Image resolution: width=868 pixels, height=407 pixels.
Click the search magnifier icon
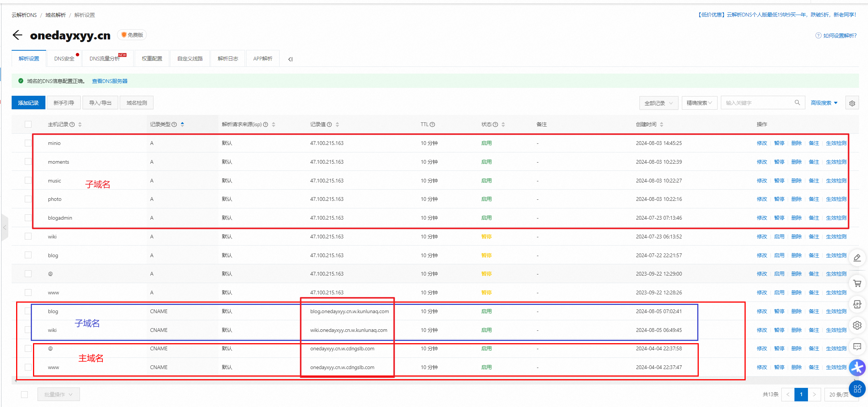[x=797, y=103]
